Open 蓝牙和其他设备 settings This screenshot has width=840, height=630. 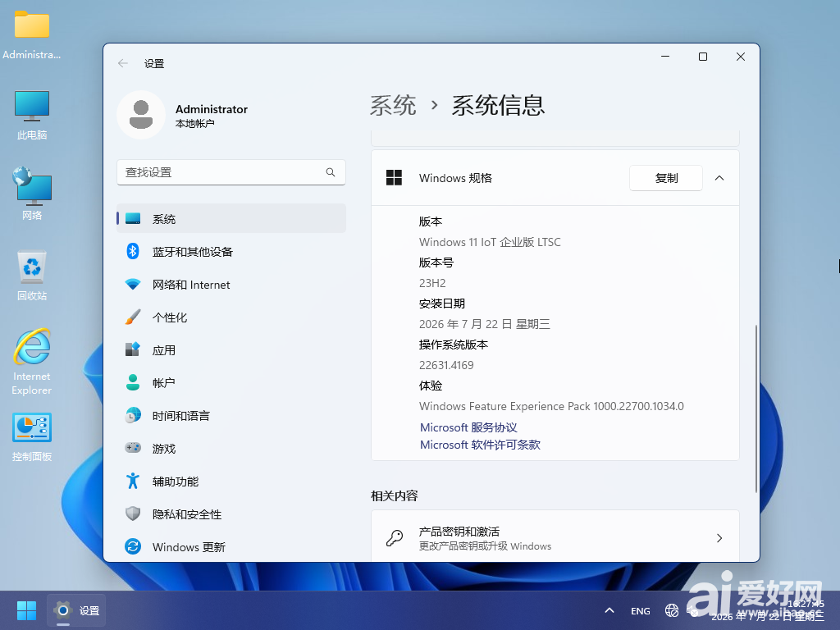[231, 251]
